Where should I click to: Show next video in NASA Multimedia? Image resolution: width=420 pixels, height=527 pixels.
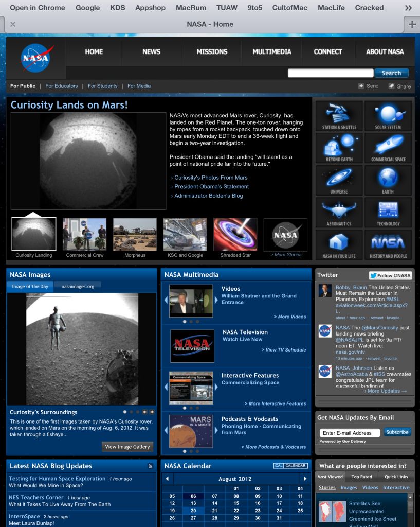[216, 300]
